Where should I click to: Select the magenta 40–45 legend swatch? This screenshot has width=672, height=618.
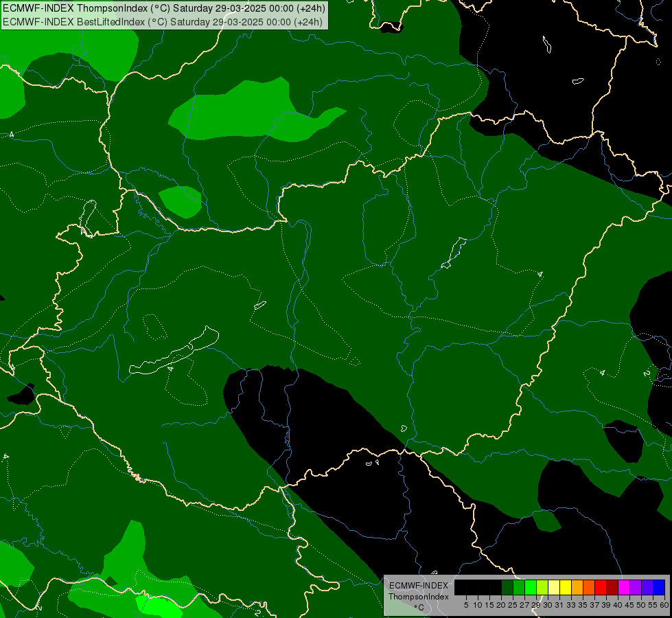(x=624, y=587)
